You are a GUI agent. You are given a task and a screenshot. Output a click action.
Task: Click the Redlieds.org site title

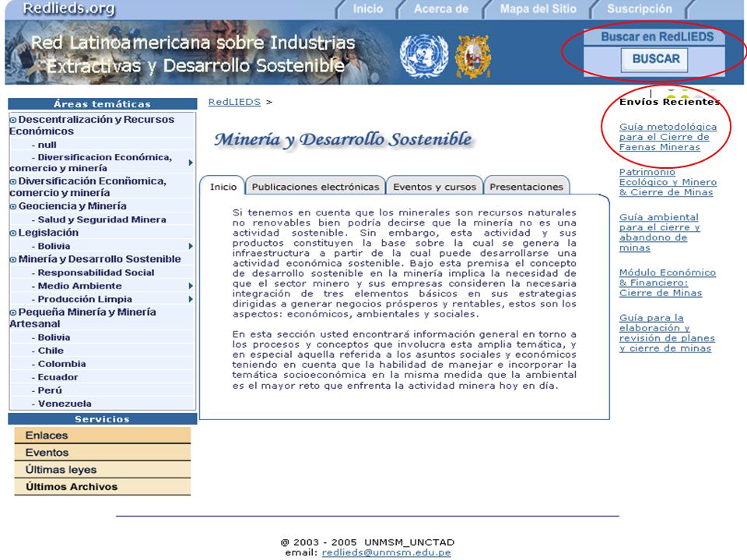tap(69, 9)
